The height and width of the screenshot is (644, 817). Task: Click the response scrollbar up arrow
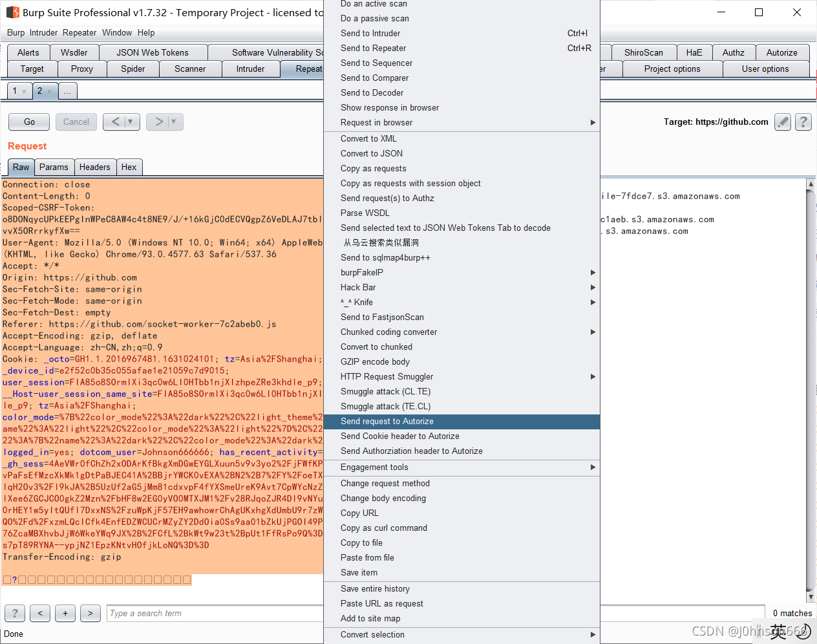point(811,184)
